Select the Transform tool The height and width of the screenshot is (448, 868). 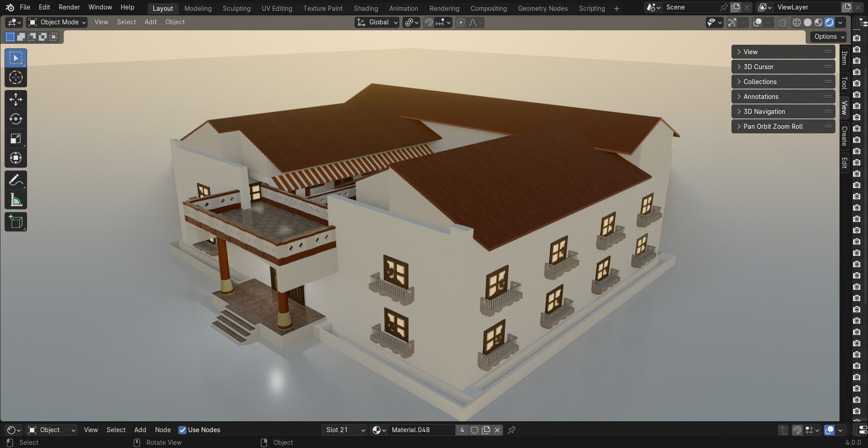(x=16, y=158)
